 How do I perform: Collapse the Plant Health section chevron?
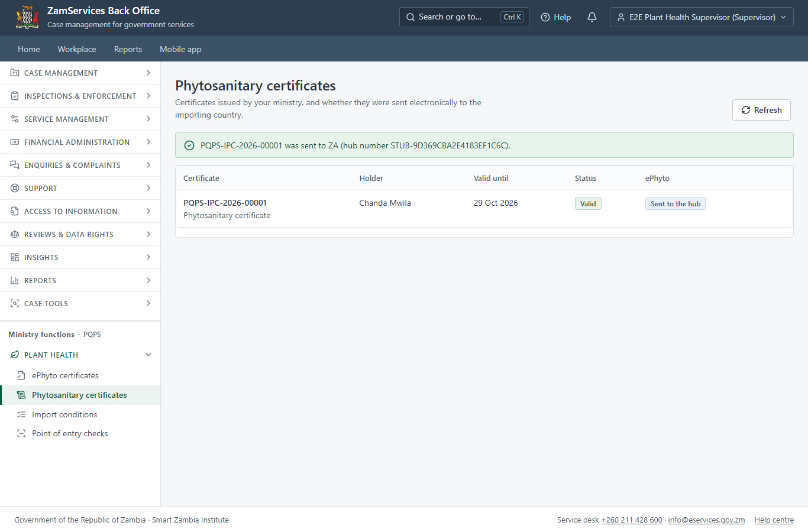pyautogui.click(x=148, y=355)
